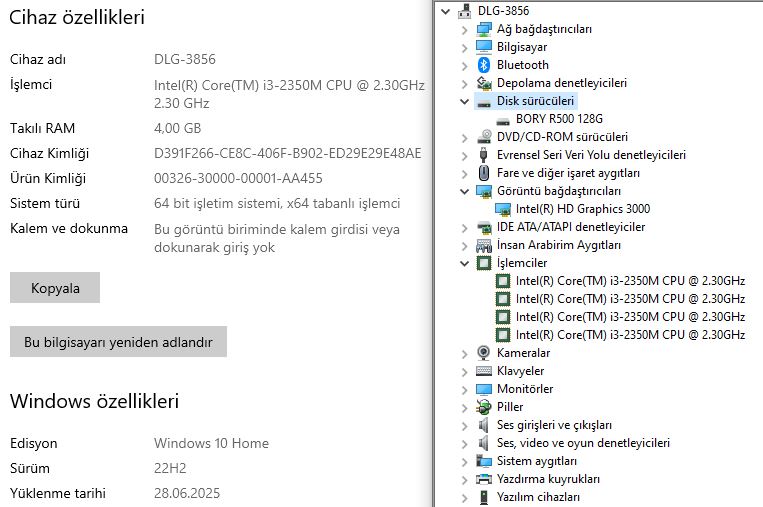Click the DLG-3856 computer root icon
This screenshot has width=763, height=507.
[465, 11]
